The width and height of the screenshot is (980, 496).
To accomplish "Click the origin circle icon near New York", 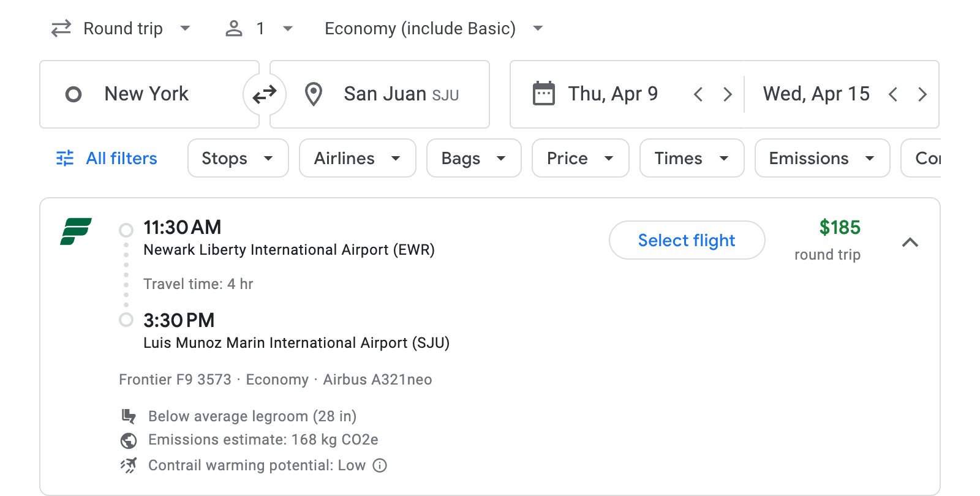I will click(x=73, y=94).
